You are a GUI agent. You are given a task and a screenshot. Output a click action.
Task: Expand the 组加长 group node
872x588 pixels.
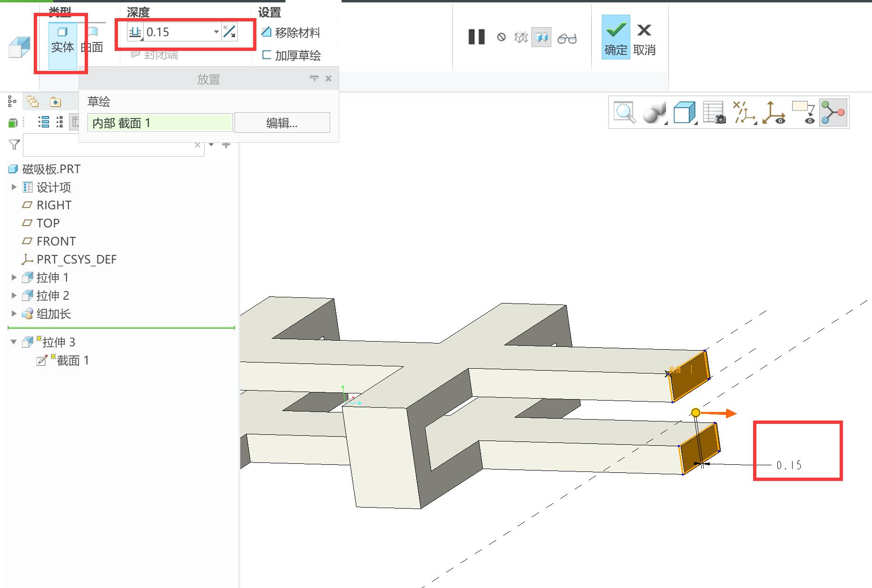14,314
